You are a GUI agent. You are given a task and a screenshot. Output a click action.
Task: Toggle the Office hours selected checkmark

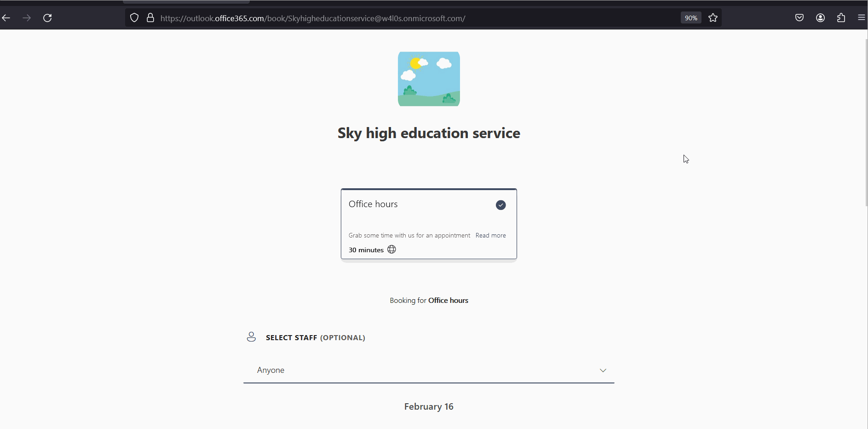tap(500, 205)
